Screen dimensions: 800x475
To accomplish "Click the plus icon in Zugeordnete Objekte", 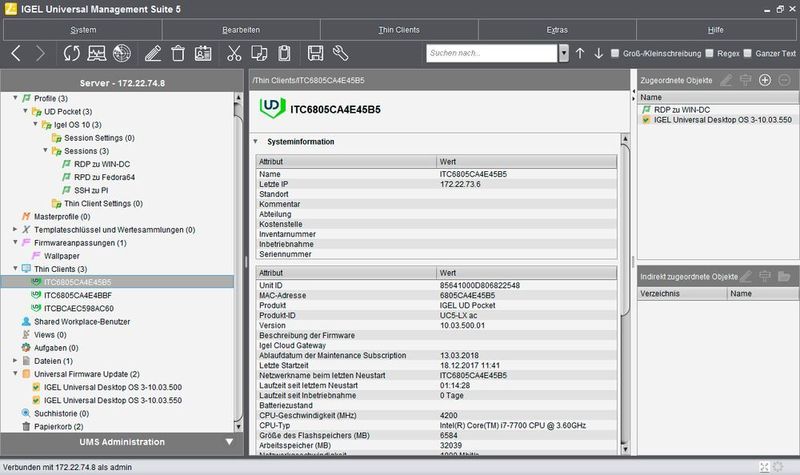I will (765, 80).
